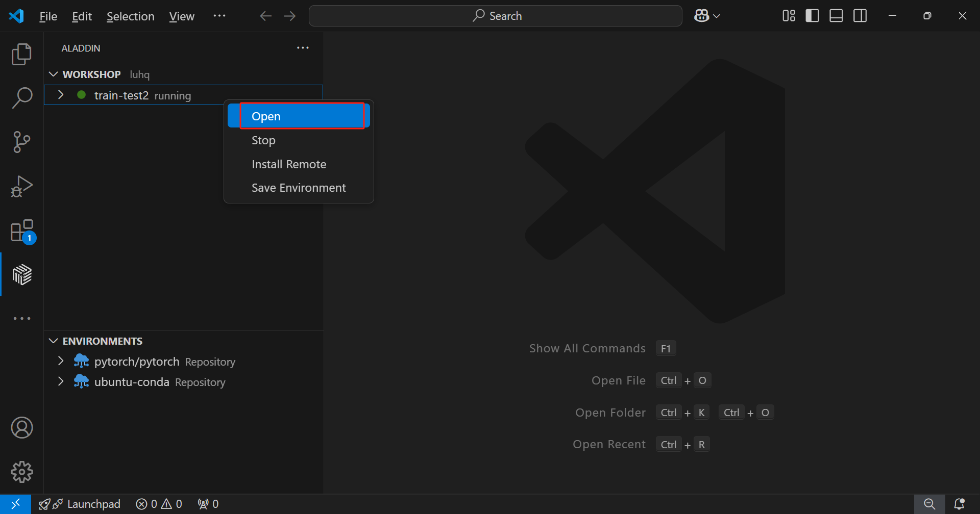
Task: Toggle the primary side bar visibility
Action: tap(812, 16)
